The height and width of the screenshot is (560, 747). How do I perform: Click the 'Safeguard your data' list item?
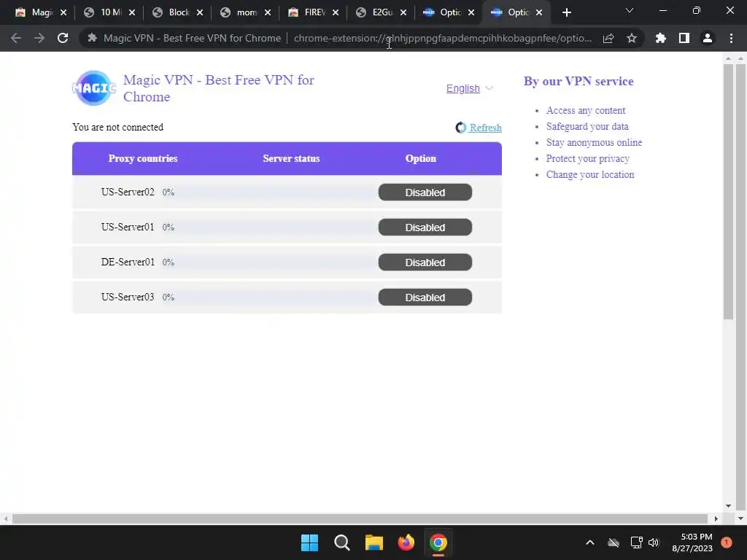587,126
